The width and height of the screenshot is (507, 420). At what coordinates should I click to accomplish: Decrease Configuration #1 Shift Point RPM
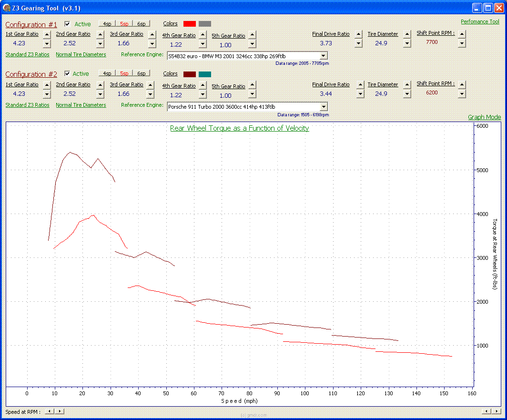coord(461,43)
